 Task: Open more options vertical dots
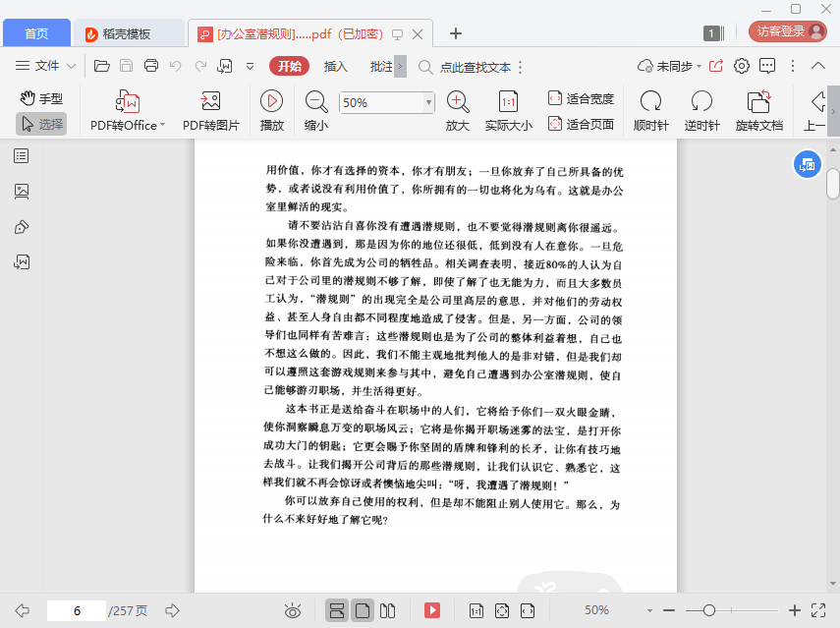793,66
